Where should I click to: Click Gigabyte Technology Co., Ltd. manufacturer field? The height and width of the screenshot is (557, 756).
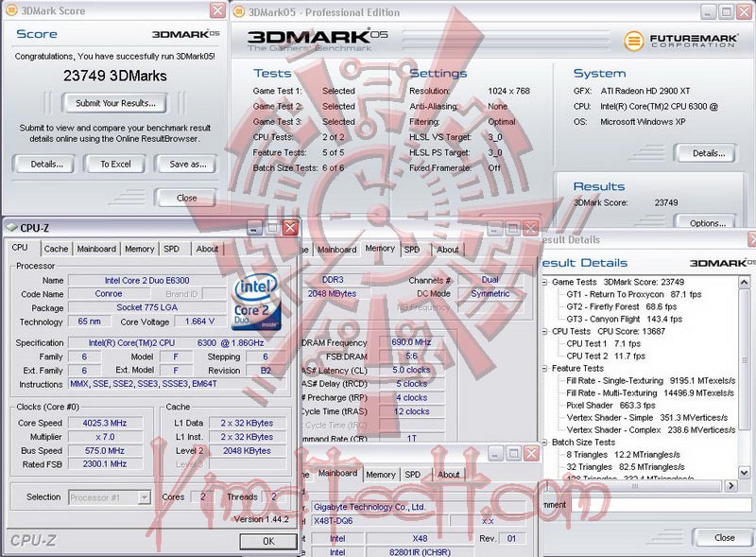point(418,507)
